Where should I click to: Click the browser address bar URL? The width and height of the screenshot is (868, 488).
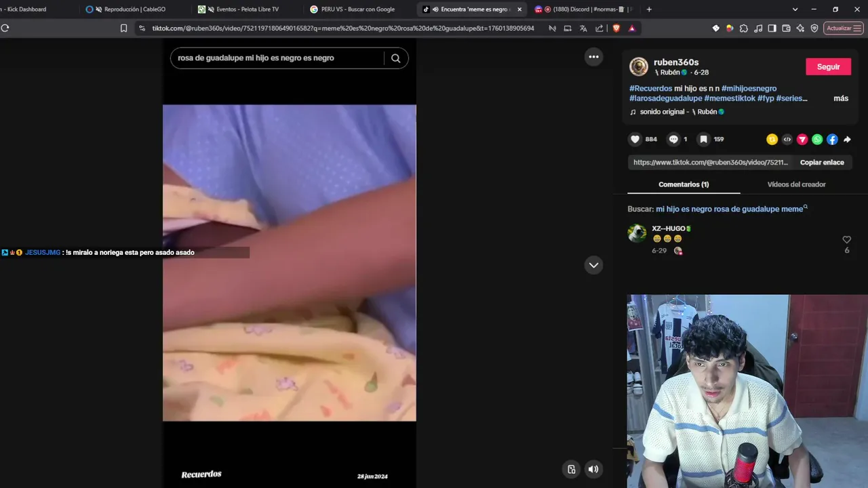pos(342,28)
